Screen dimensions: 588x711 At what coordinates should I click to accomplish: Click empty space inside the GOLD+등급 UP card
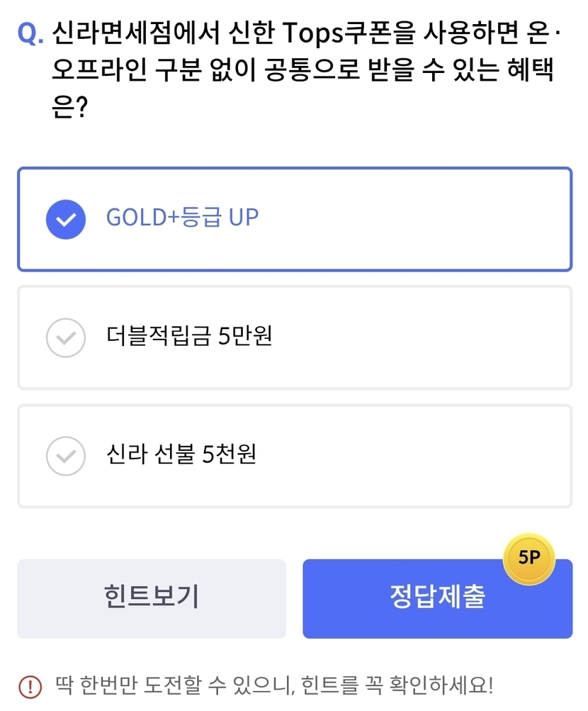point(425,219)
